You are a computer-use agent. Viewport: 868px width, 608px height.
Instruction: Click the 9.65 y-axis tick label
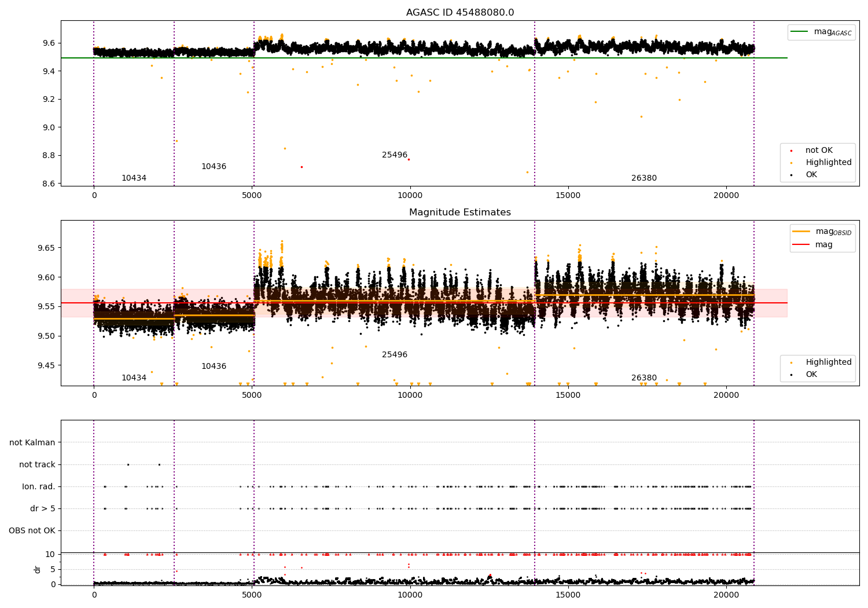(46, 248)
